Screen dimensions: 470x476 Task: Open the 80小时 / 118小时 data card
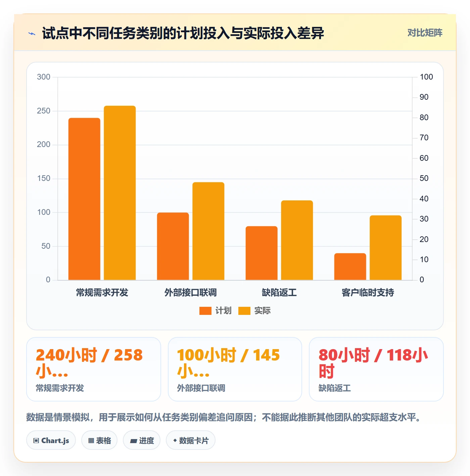[x=376, y=369]
